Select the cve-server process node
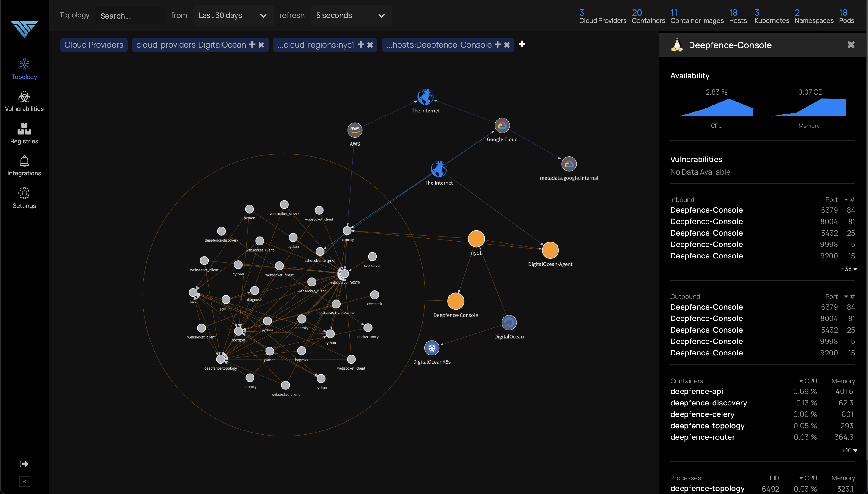Screen dimensions: 868x494 [373, 257]
